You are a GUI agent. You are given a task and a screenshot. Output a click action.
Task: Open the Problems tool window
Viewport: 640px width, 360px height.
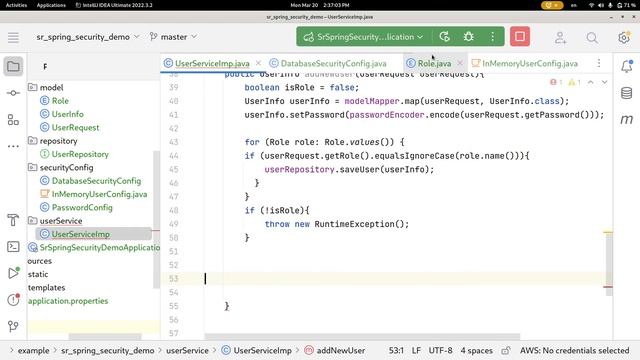click(13, 299)
